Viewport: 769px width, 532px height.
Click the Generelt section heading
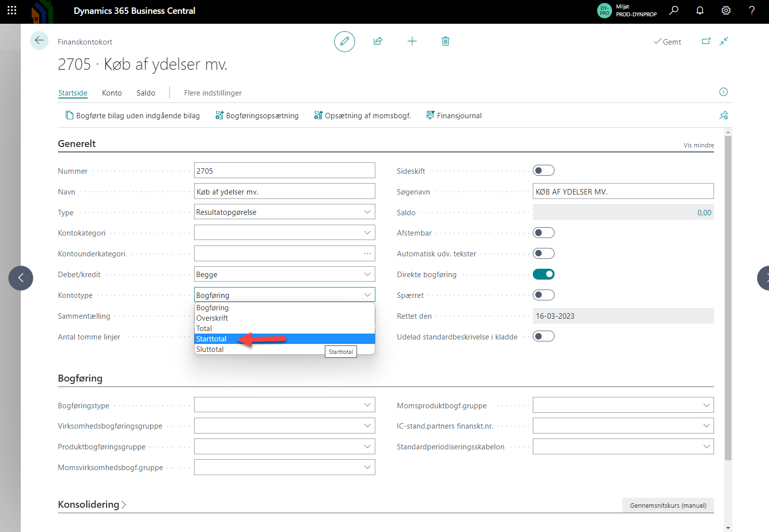coord(77,144)
